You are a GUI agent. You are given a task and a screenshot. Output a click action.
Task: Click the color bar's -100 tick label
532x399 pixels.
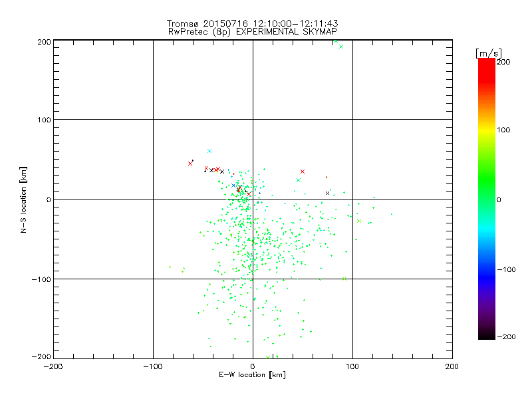point(508,269)
